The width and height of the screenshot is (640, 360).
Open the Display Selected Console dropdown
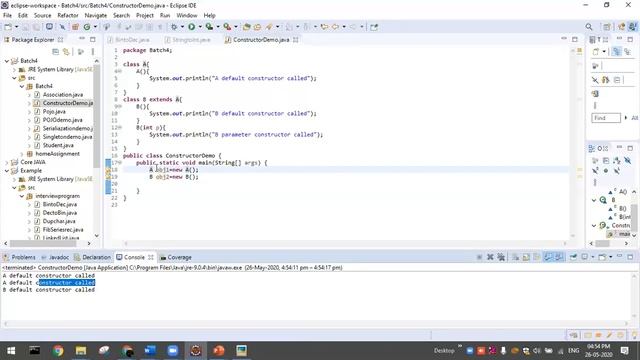point(593,257)
